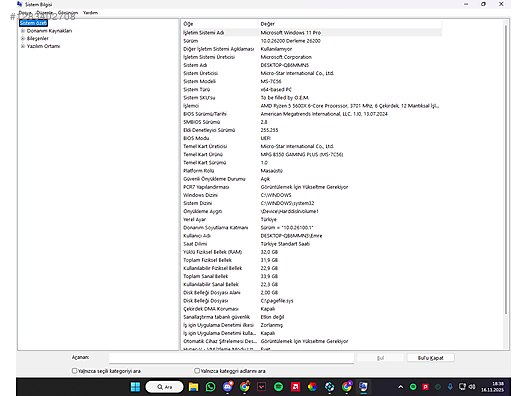Open the Chrome icon beside System Information icon
Screen dimensions: 528x396
pos(346,387)
